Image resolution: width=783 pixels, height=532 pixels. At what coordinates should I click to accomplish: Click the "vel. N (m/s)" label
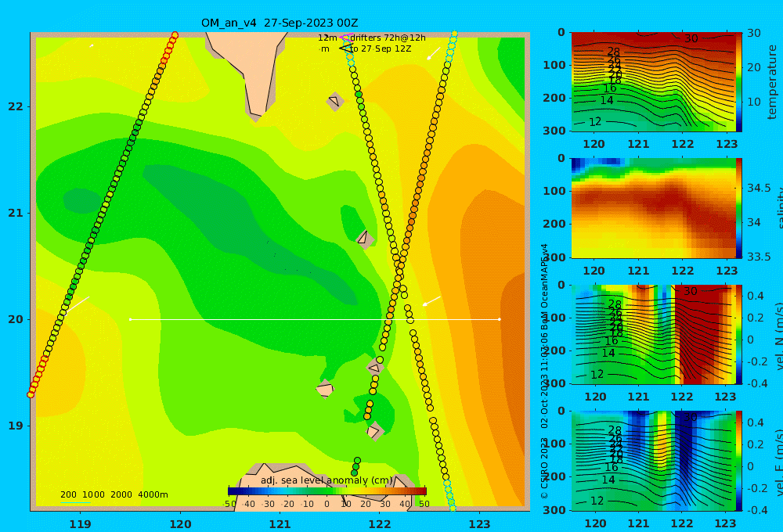coord(778,336)
